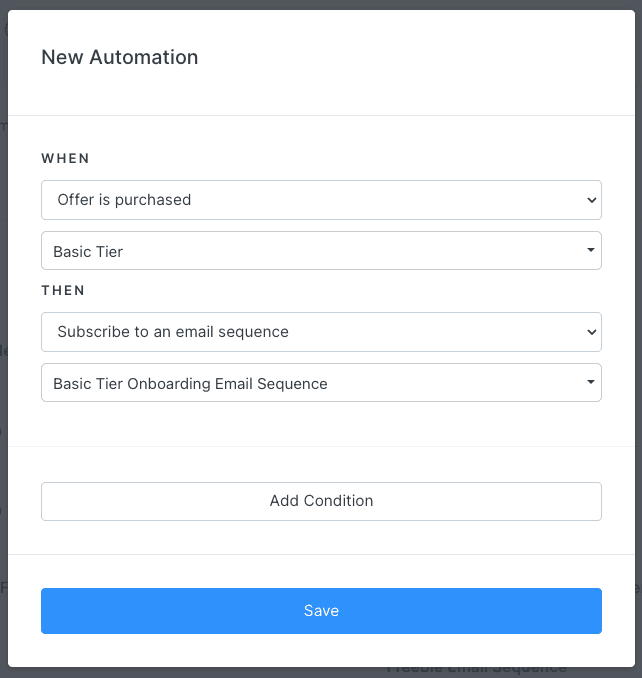Click the "Basic Tier Onboarding Email Sequence" text
Viewport: 642px width, 678px height.
(190, 384)
